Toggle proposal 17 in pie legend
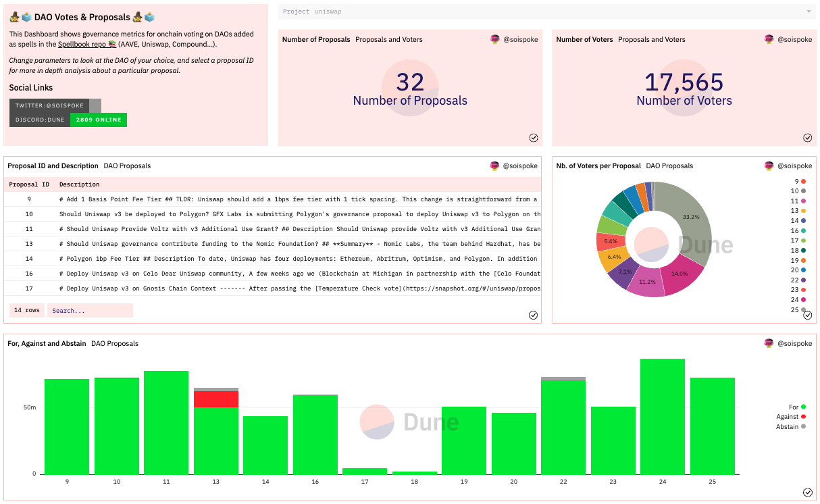820x504 pixels. [798, 241]
